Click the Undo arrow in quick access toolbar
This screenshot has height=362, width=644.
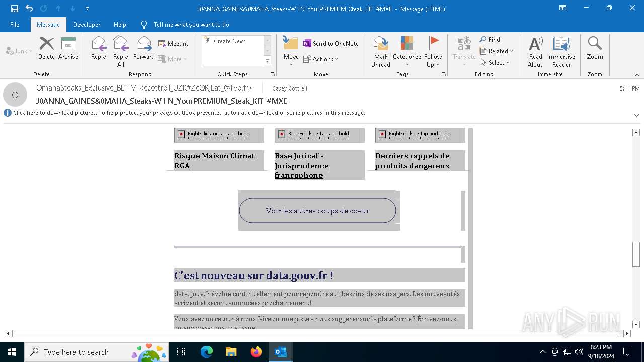pos(29,9)
